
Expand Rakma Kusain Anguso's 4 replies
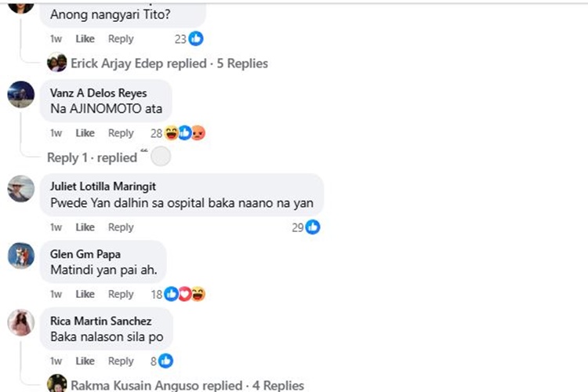187,385
